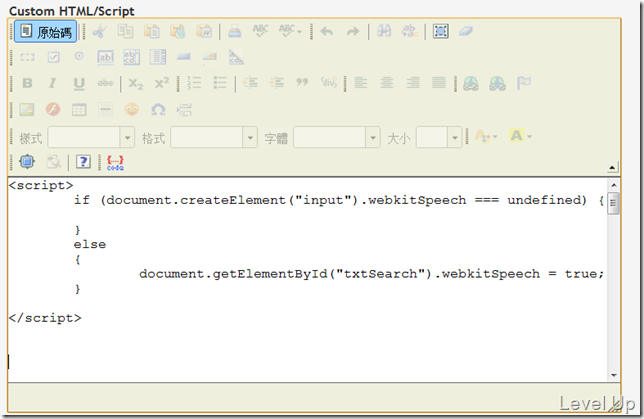Insert a text field with the abl icon
Image resolution: width=644 pixels, height=419 pixels.
pos(106,57)
